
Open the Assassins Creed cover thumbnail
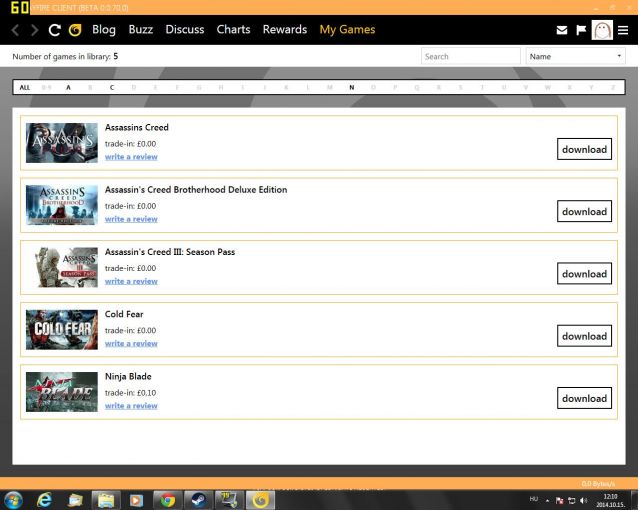coord(62,143)
